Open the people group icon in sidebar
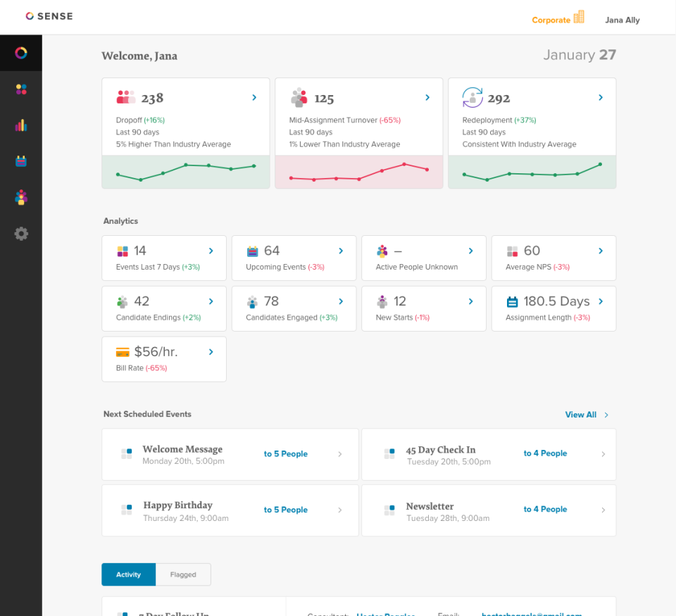Image resolution: width=676 pixels, height=616 pixels. click(21, 197)
